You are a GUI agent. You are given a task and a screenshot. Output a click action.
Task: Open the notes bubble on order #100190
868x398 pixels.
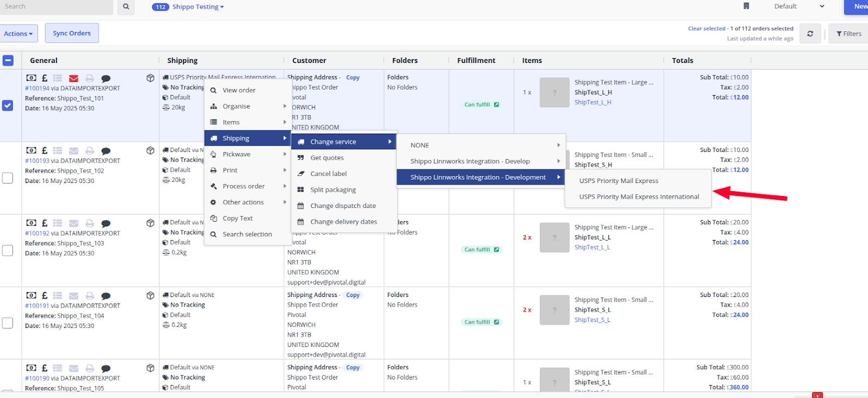[106, 369]
